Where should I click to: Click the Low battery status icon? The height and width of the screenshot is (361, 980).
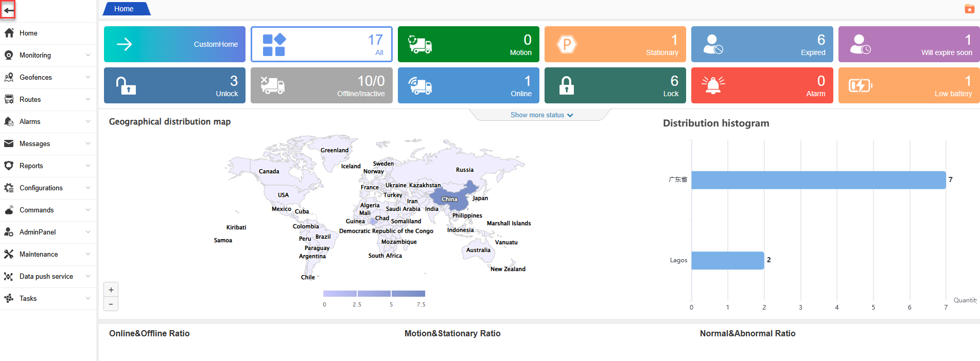[860, 85]
